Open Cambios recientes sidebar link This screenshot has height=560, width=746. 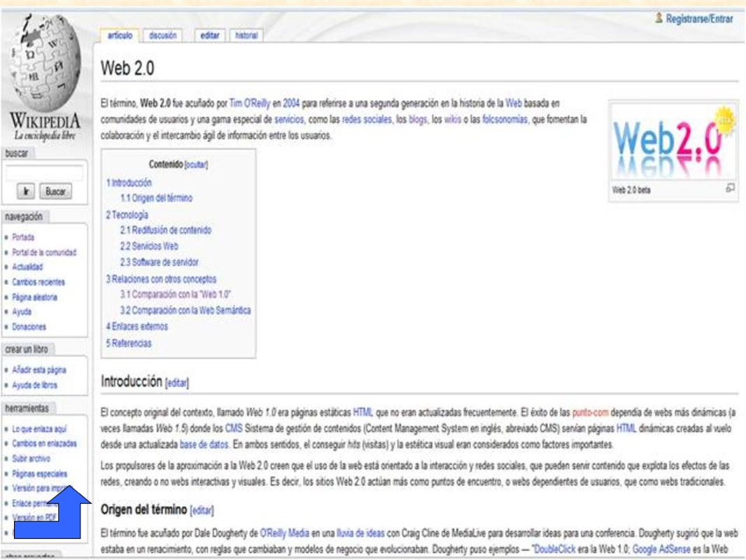click(38, 281)
